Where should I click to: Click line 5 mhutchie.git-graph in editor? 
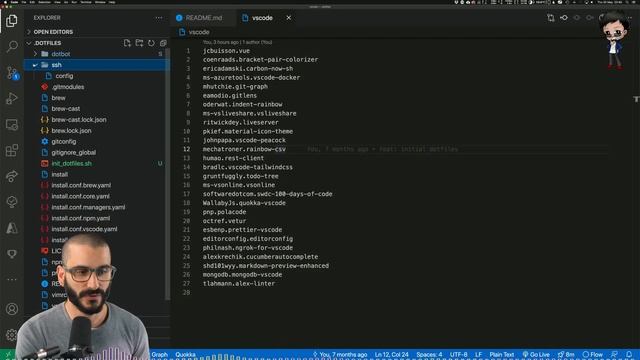[235, 87]
